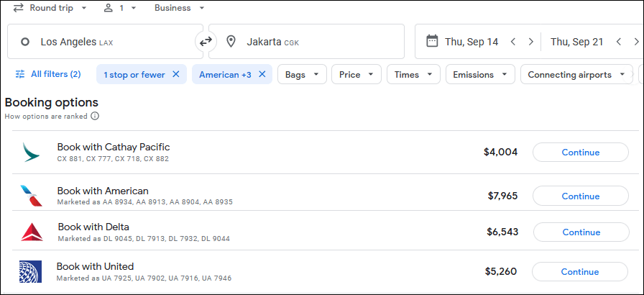Click the 'Booking options' heading
The width and height of the screenshot is (644, 295).
pos(51,102)
